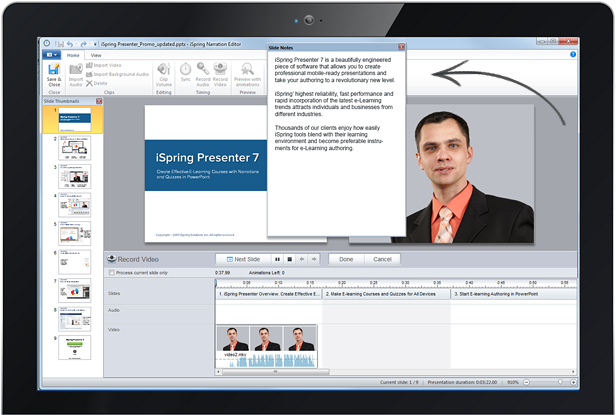Screen dimensions: 616x415
Task: Select slide 3 thumbnail
Action: [75, 176]
